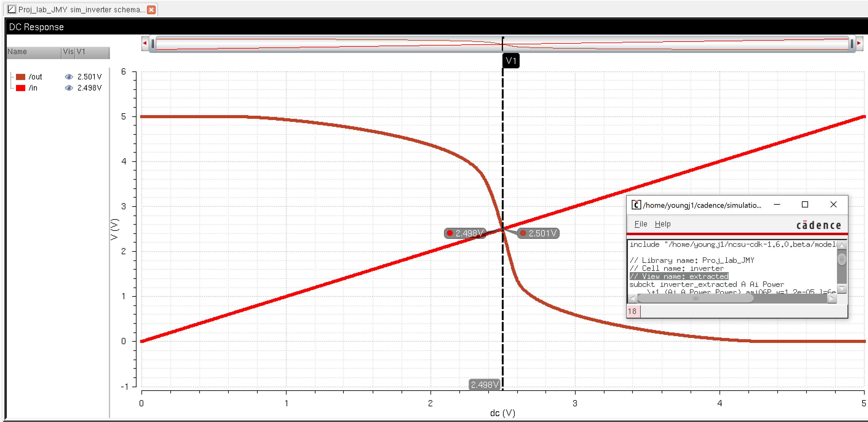The image size is (868, 422).
Task: Hide the /out trace with its eye icon
Action: point(69,77)
